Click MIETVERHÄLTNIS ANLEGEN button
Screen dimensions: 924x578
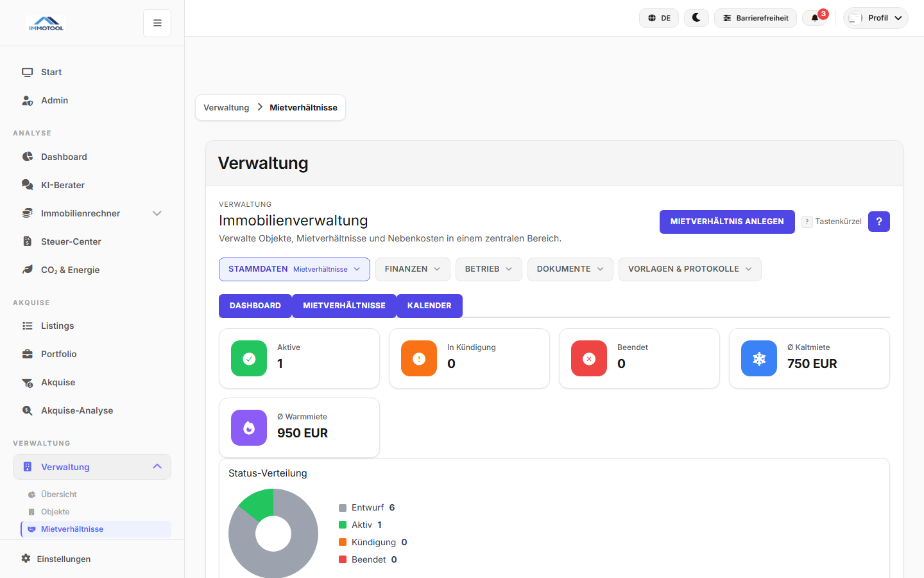[727, 222]
